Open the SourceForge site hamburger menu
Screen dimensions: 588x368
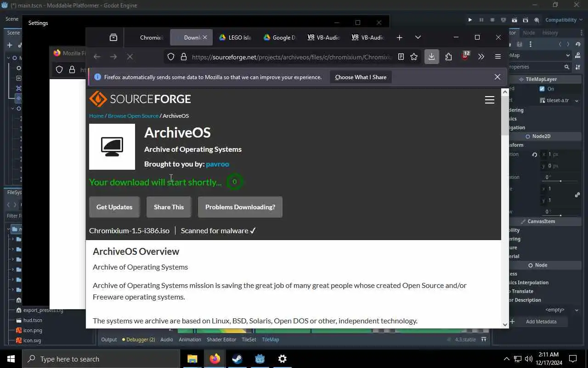point(490,100)
